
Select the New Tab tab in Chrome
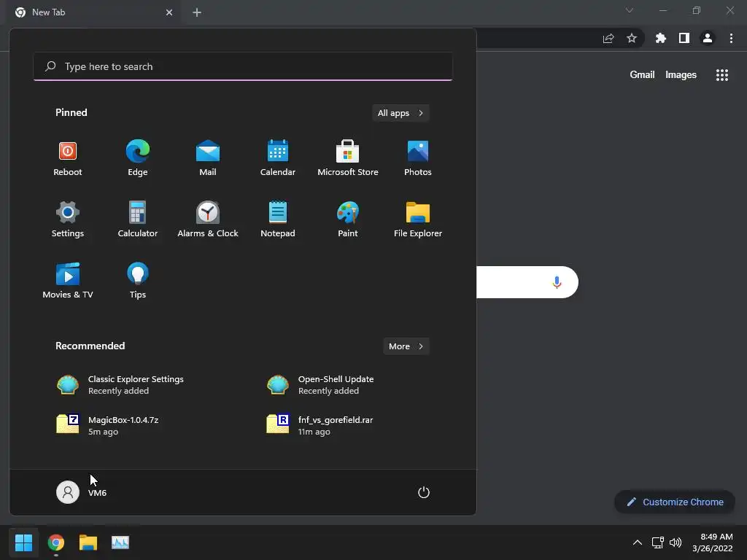click(94, 12)
